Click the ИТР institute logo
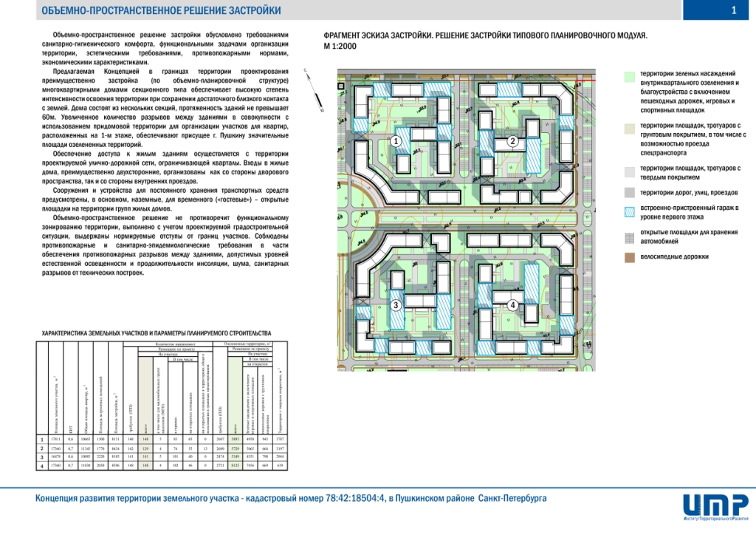The width and height of the screenshot is (756, 535). pyautogui.click(x=715, y=508)
